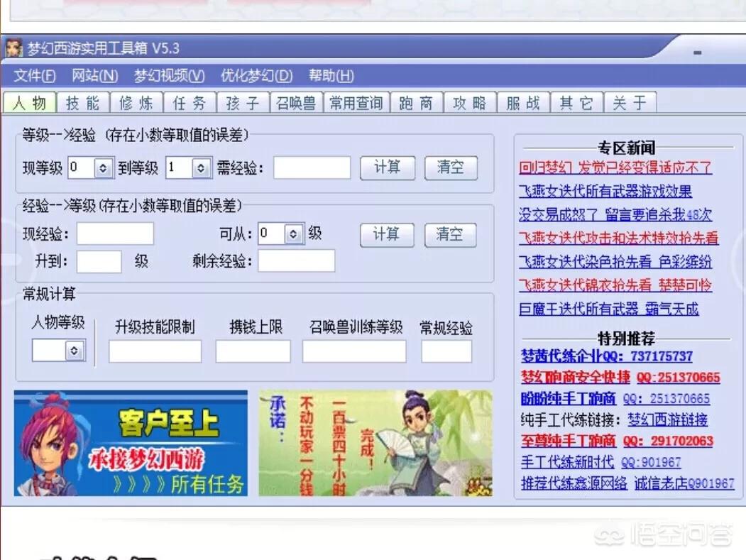Open link 手工代练新时代
Image resolution: width=746 pixels, height=560 pixels.
[567, 461]
